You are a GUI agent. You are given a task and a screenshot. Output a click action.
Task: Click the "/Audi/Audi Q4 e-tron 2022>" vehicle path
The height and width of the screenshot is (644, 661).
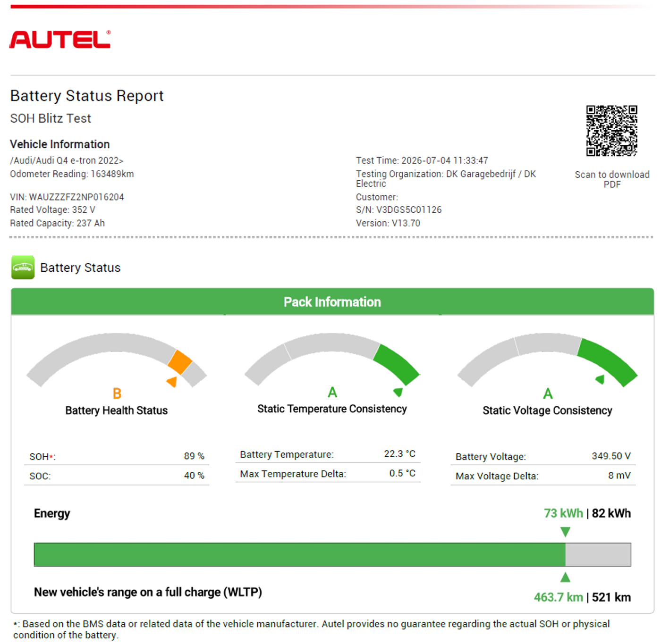point(67,160)
